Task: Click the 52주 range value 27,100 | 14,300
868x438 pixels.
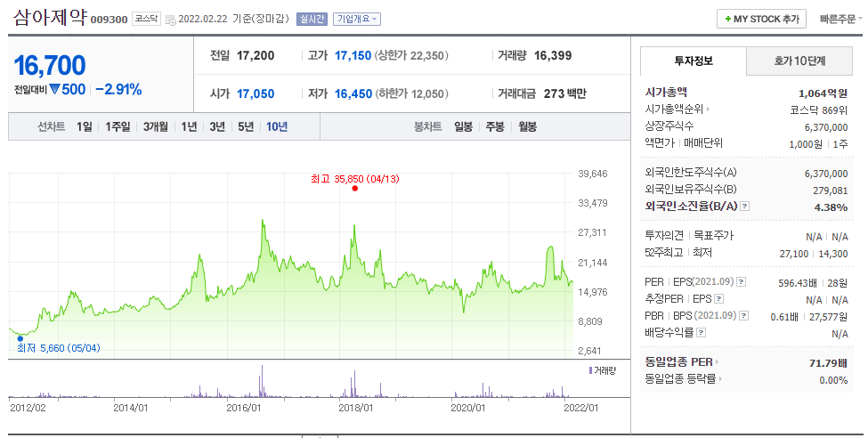Action: tap(814, 254)
